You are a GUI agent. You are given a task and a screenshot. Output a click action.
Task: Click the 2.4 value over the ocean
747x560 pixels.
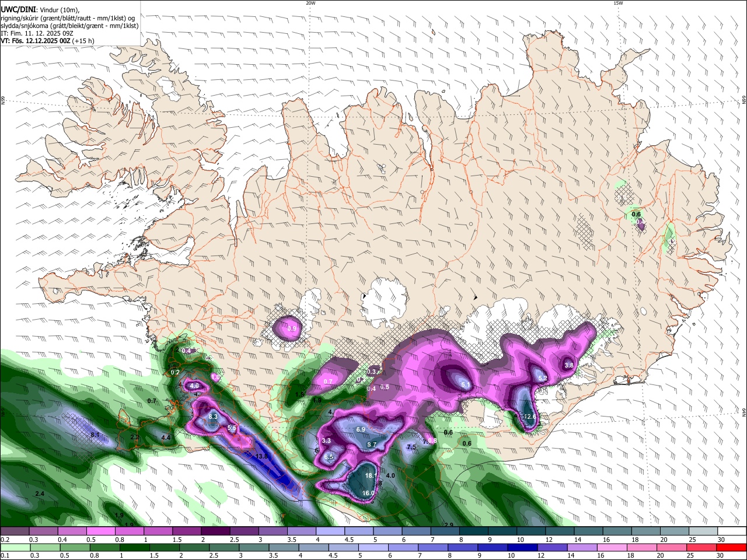[40, 494]
